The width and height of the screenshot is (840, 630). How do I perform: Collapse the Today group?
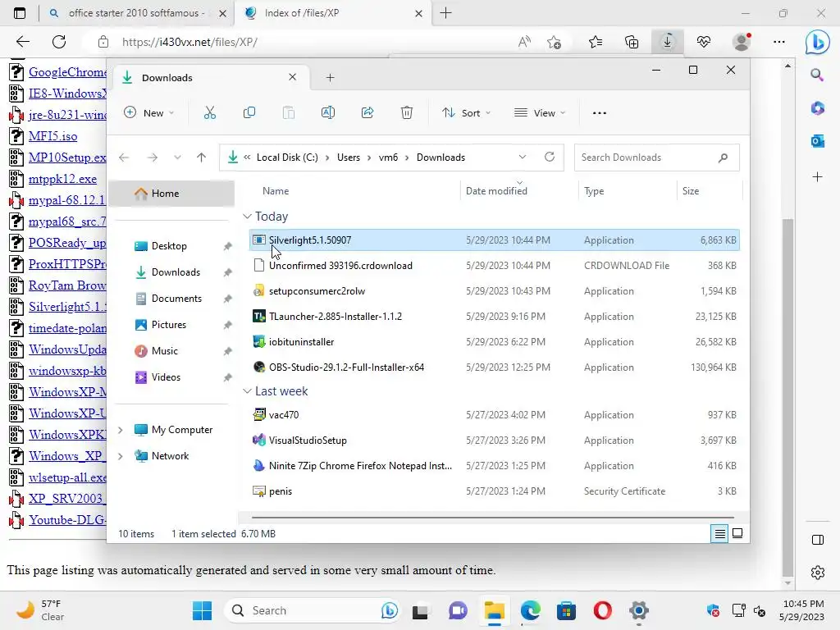click(x=247, y=217)
